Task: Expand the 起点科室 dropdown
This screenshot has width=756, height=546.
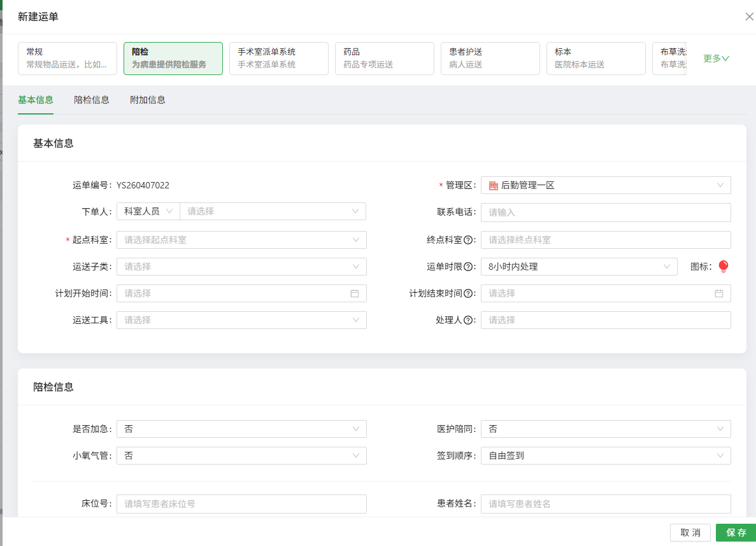Action: 241,240
